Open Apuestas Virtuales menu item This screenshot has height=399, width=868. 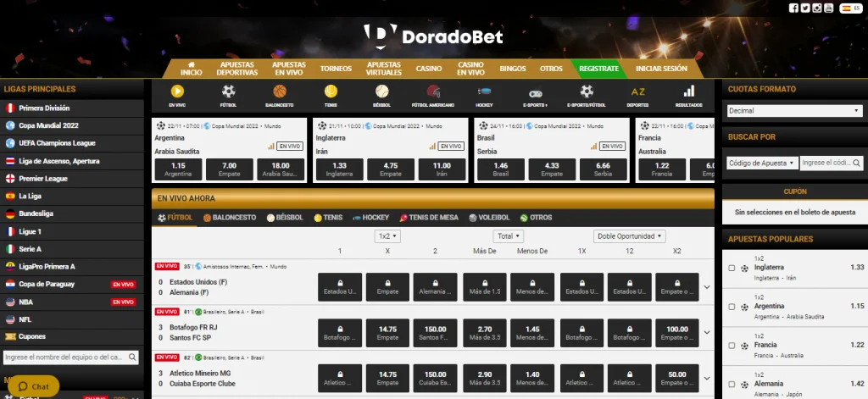click(384, 69)
